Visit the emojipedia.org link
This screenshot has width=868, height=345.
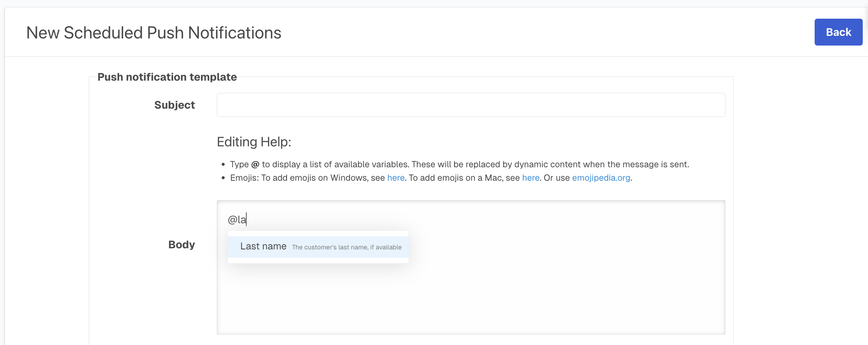point(601,178)
